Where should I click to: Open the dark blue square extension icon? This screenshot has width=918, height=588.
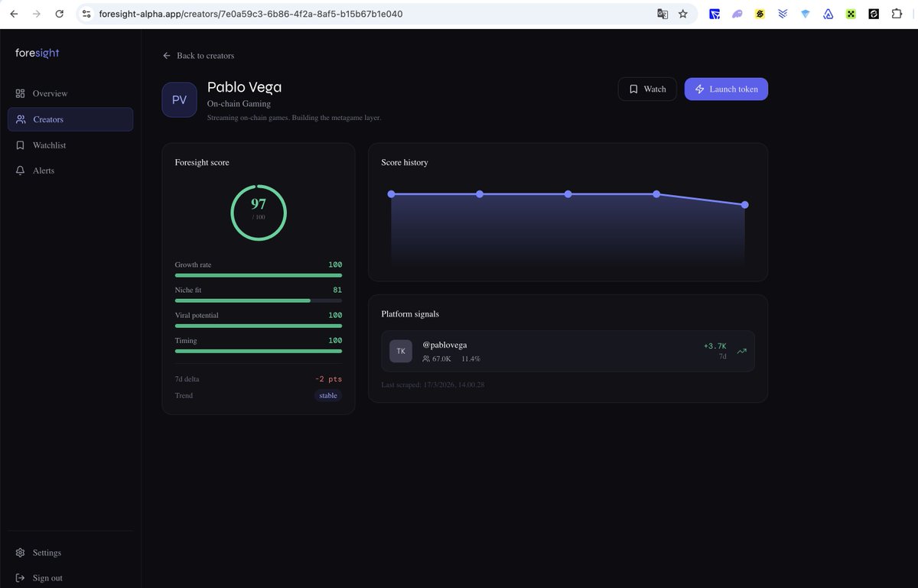pos(714,14)
